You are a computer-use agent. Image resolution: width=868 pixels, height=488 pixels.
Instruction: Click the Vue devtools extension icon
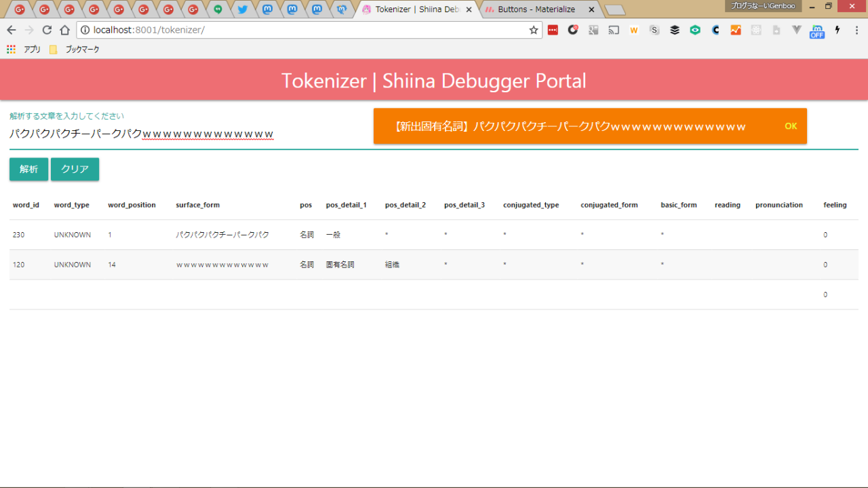pos(797,30)
